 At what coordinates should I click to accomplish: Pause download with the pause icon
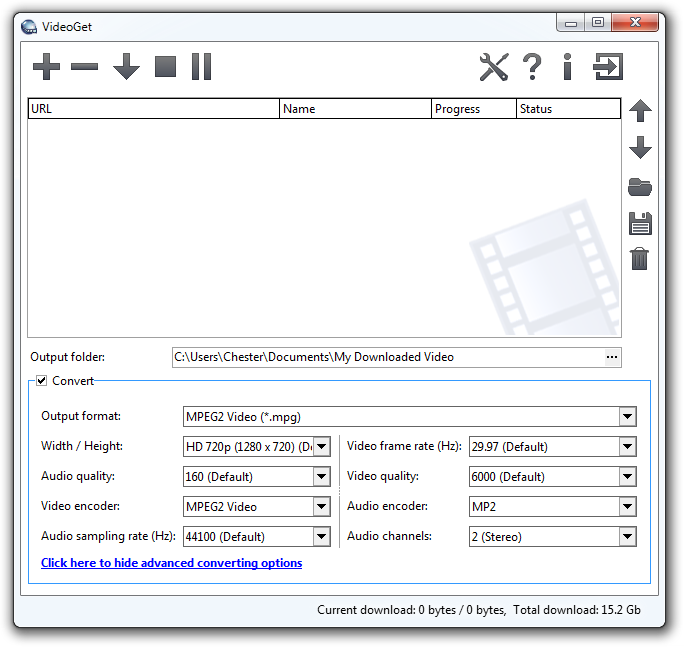pos(202,67)
